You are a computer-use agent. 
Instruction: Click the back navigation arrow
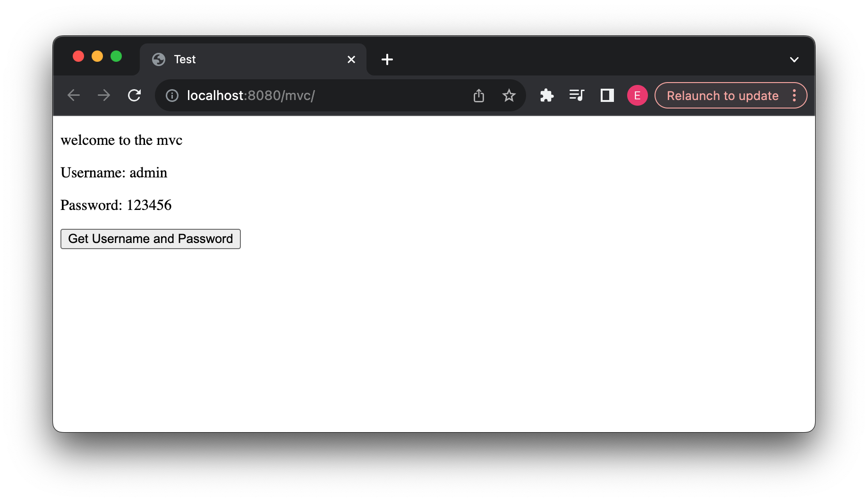point(74,95)
